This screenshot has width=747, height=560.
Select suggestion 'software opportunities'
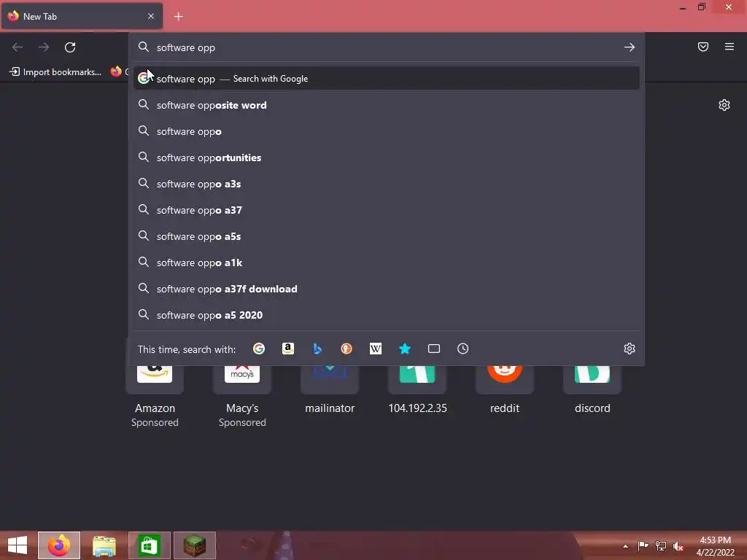click(387, 157)
